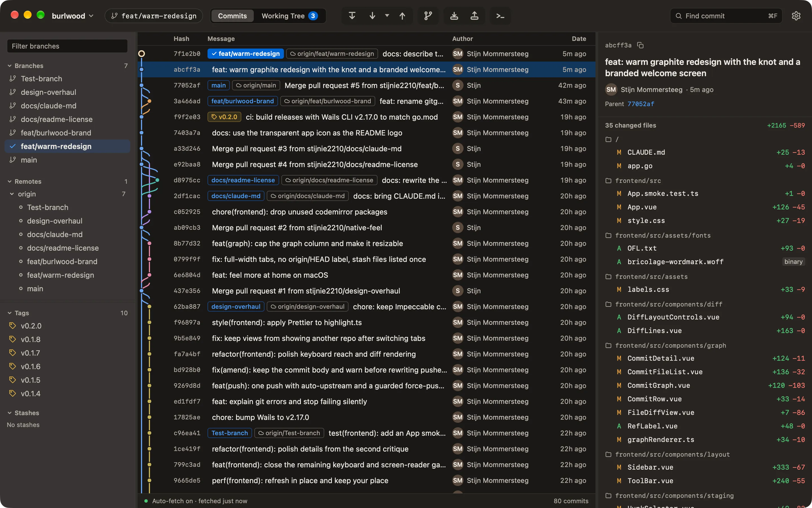Click the fetch-all arrow toolbar icon
This screenshot has width=812, height=508.
(352, 16)
